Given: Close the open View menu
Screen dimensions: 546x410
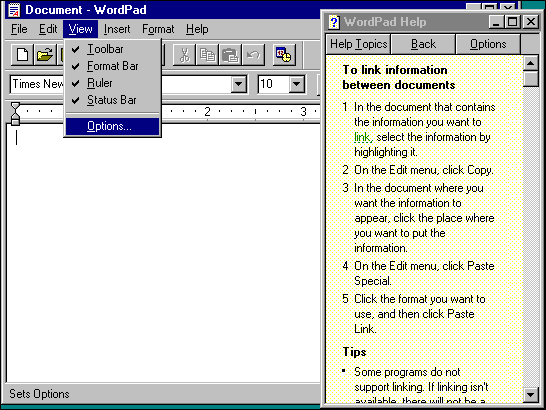Looking at the screenshot, I should tap(80, 29).
